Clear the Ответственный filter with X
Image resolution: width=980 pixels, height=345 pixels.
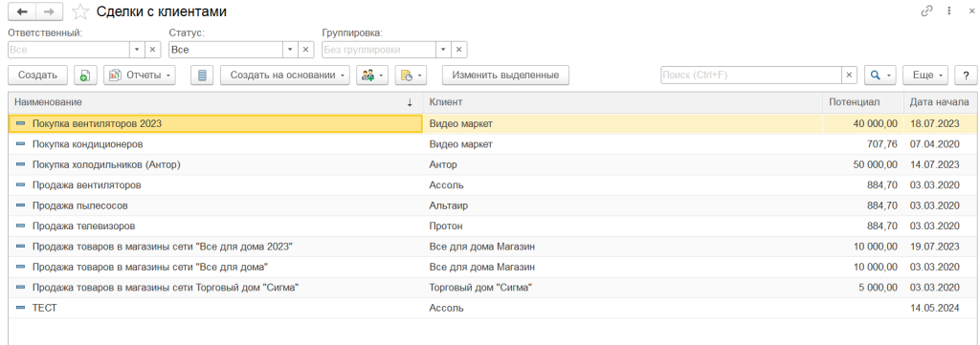coord(153,50)
